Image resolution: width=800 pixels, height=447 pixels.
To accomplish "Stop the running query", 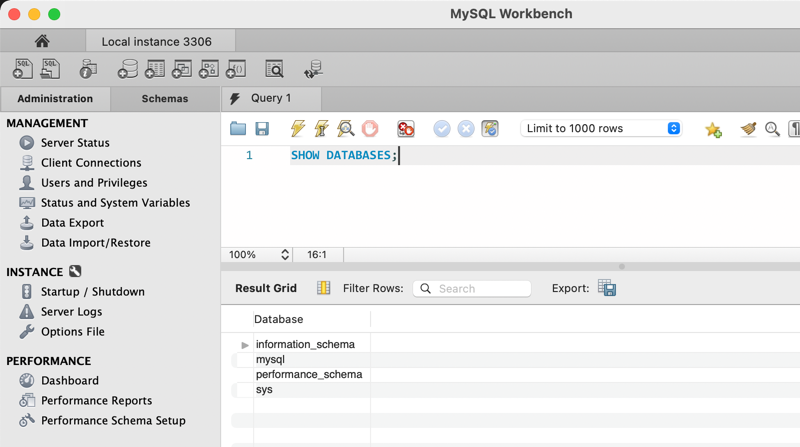I will pos(370,129).
